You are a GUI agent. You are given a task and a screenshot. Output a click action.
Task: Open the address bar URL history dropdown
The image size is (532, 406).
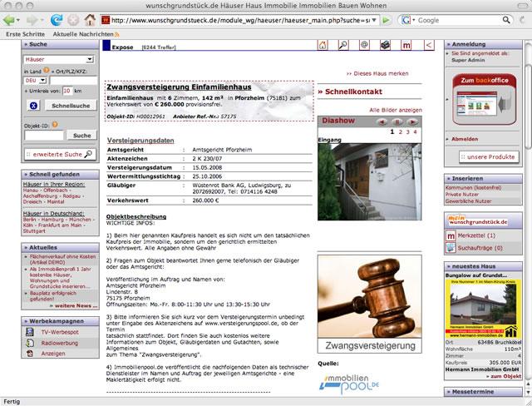point(374,20)
